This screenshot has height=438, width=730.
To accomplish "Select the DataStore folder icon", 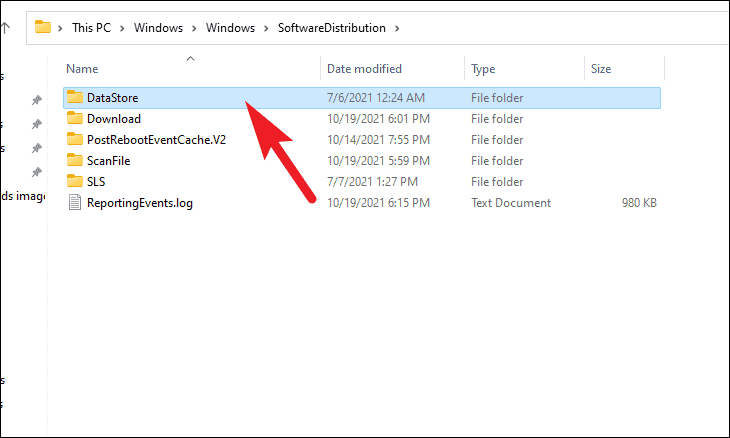I will click(x=74, y=97).
